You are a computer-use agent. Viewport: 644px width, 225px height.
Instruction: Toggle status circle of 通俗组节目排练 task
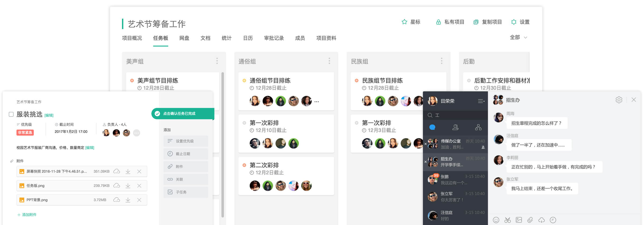[244, 81]
